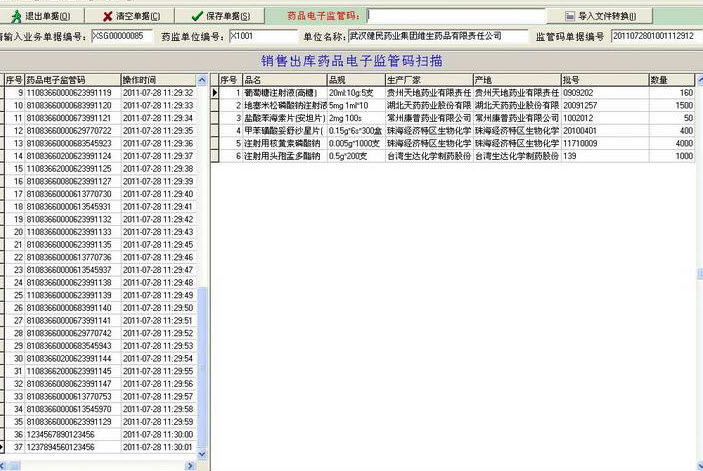
Task: Click left list horizontal scroll right arrow
Action: pyautogui.click(x=191, y=466)
